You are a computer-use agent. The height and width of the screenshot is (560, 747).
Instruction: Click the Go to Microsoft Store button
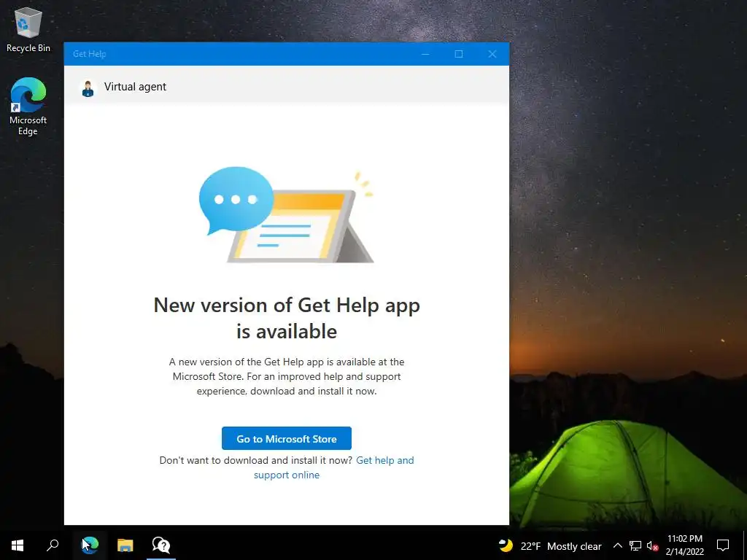(x=286, y=438)
